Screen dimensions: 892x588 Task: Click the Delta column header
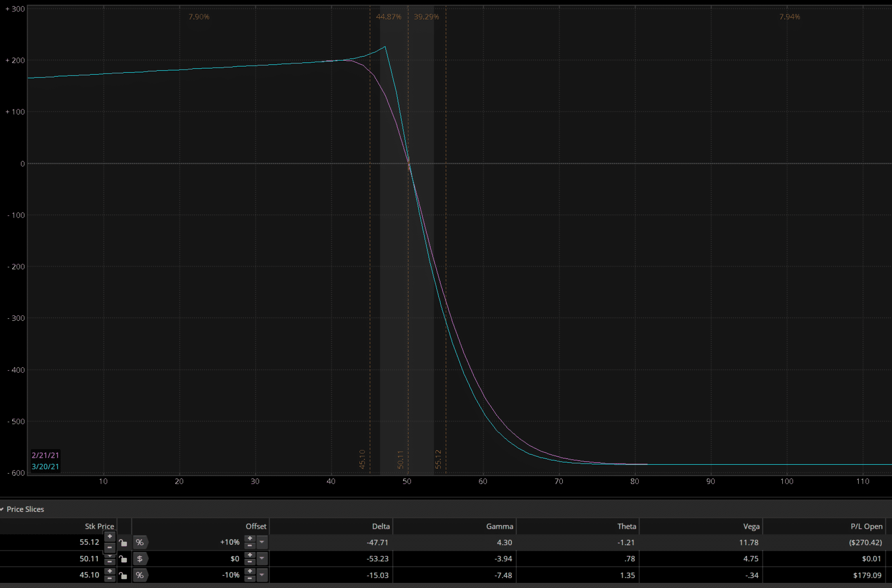(381, 526)
